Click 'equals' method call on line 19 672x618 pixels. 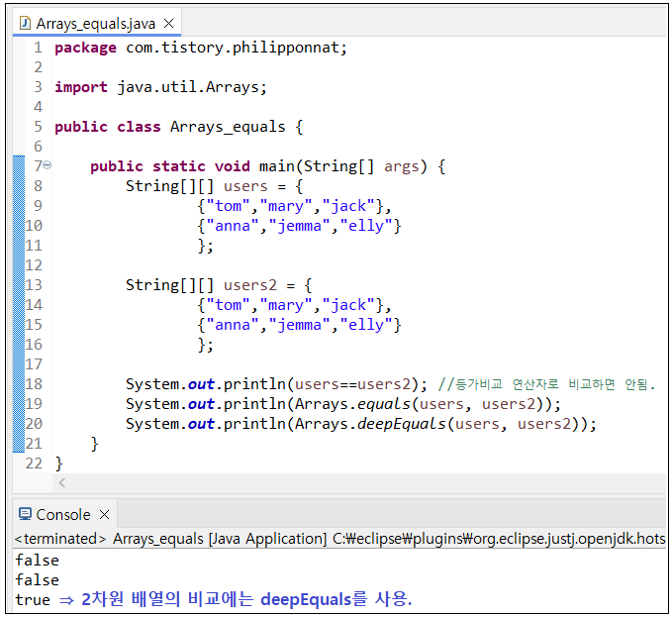[384, 404]
